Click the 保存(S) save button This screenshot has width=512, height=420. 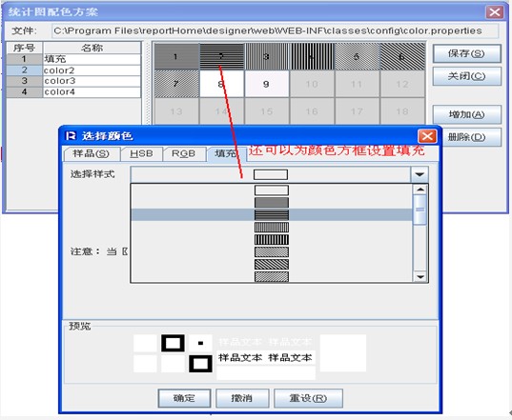(466, 53)
